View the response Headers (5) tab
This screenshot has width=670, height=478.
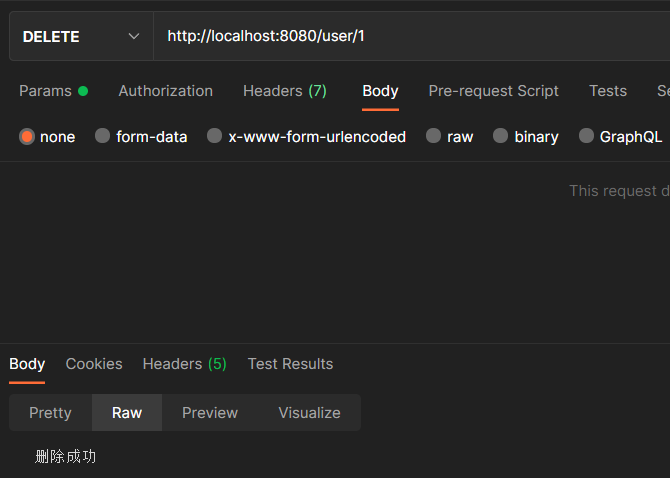pyautogui.click(x=184, y=364)
